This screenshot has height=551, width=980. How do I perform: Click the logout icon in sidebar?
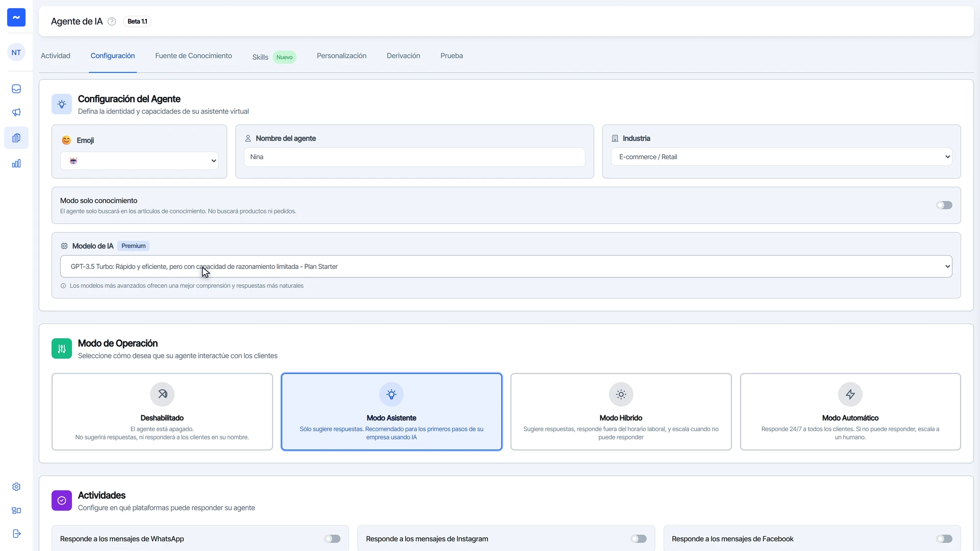point(16,534)
